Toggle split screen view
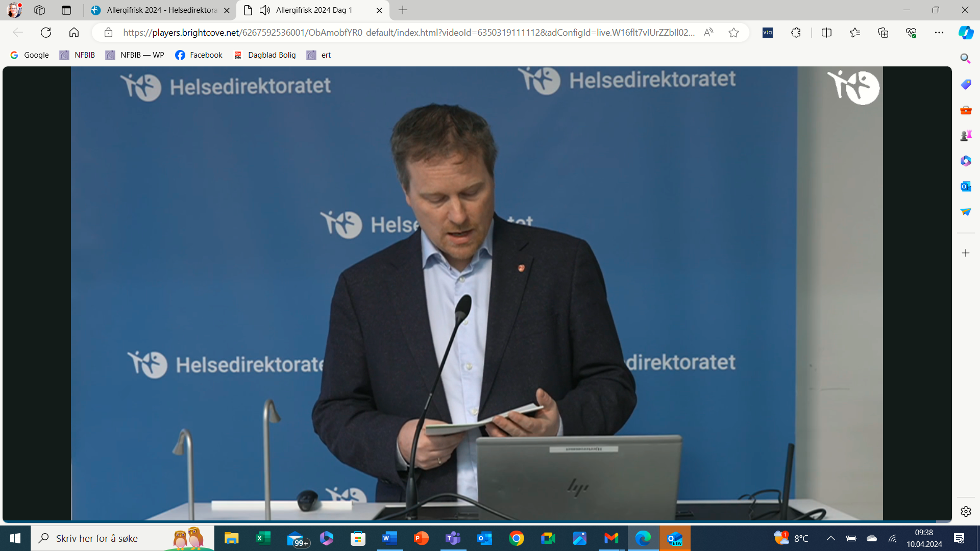Viewport: 980px width, 551px height. coord(826,33)
